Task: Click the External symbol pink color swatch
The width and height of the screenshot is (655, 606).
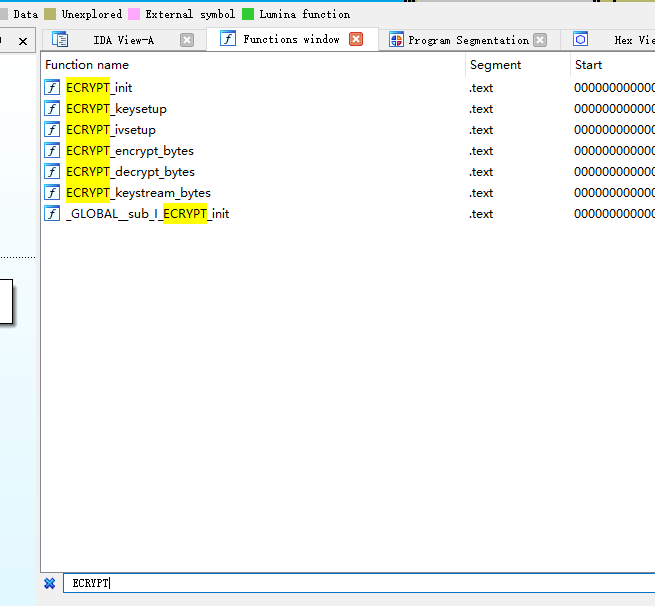Action: [134, 14]
